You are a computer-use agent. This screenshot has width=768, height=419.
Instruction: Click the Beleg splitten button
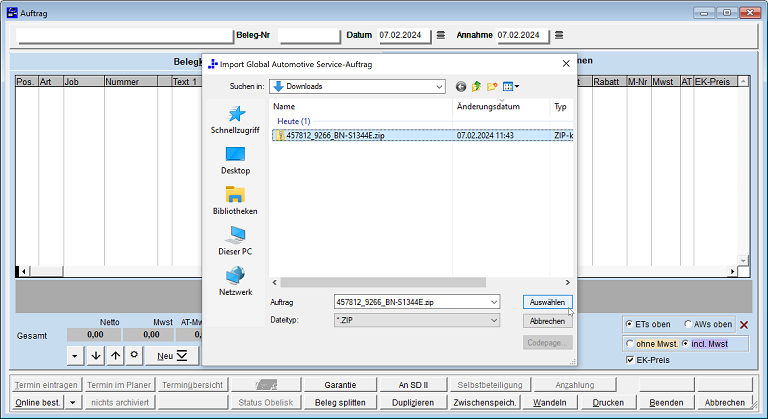(x=340, y=402)
